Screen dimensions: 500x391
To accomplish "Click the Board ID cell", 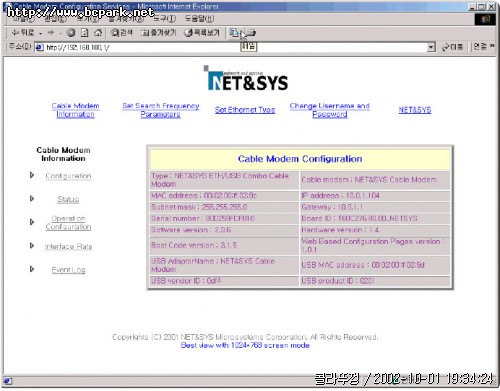I will (375, 218).
